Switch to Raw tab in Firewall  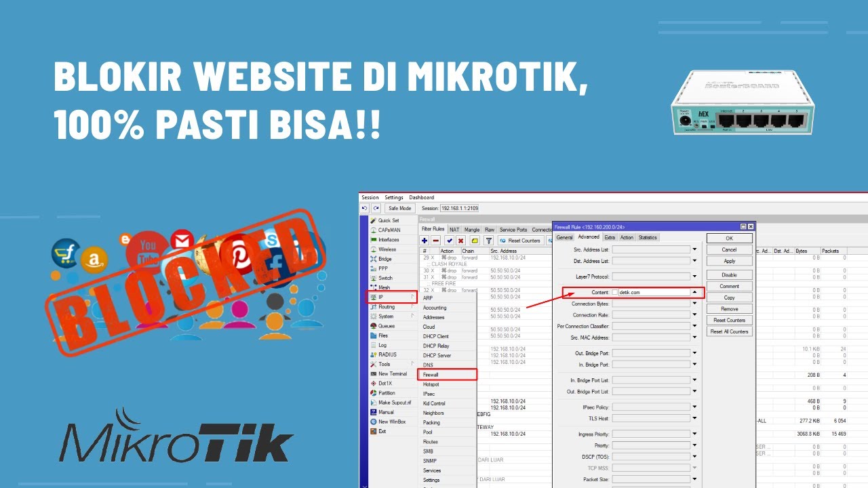[490, 230]
